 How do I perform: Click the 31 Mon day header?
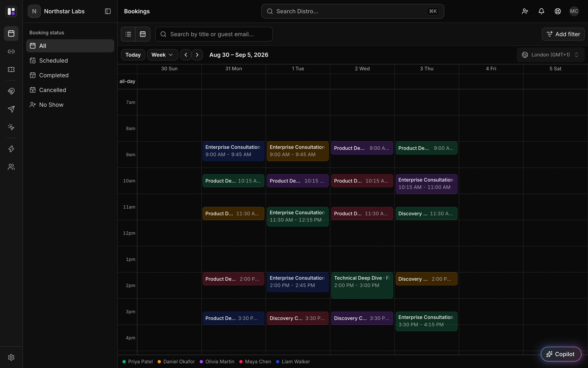coord(234,69)
